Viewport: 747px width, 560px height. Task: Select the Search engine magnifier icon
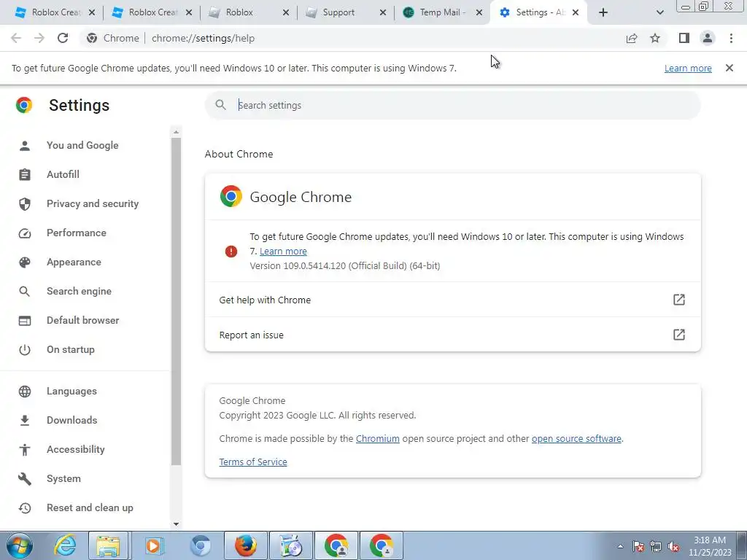tap(25, 292)
